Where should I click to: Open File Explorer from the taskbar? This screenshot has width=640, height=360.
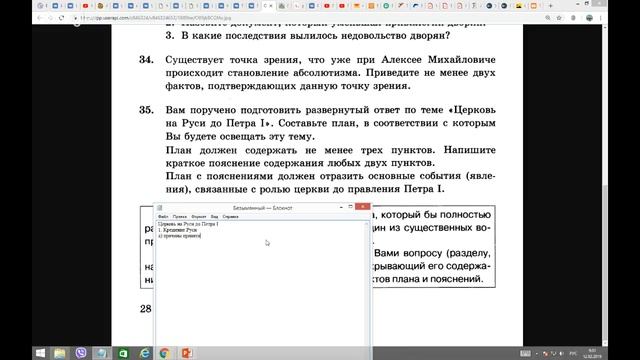tap(60, 353)
